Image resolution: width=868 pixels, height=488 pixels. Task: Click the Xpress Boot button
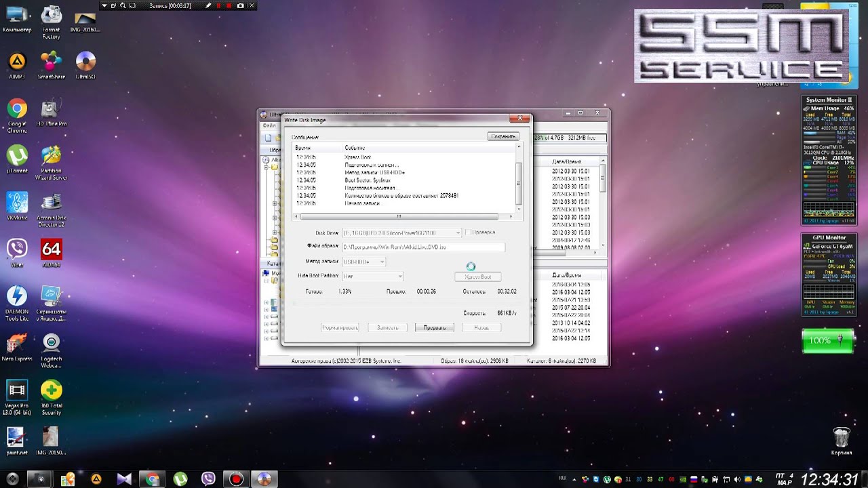tap(477, 277)
